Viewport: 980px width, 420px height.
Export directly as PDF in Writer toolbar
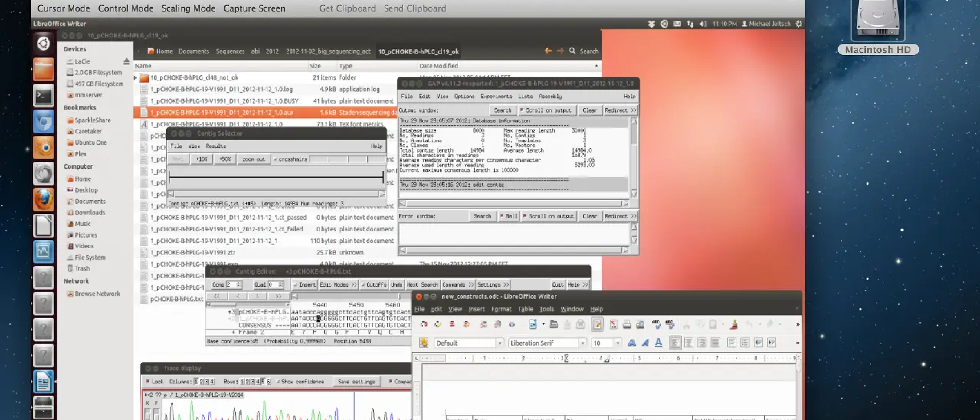point(614,324)
